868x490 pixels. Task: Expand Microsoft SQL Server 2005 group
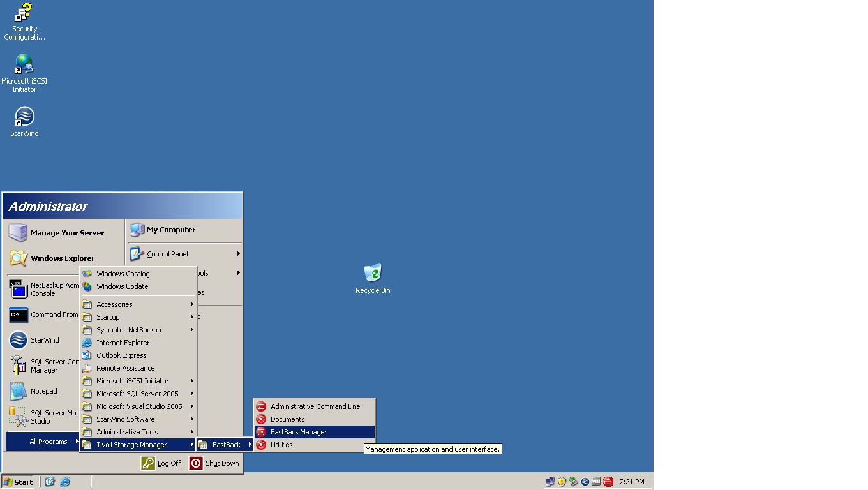(138, 394)
